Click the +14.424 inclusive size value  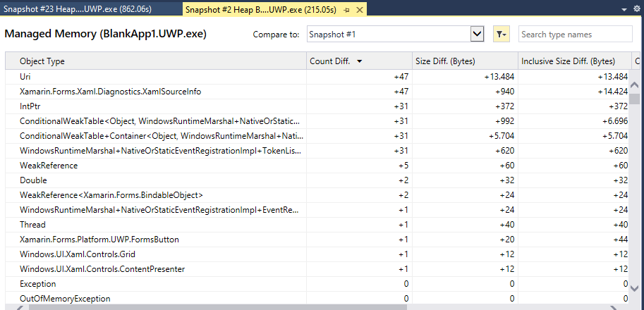pyautogui.click(x=612, y=92)
